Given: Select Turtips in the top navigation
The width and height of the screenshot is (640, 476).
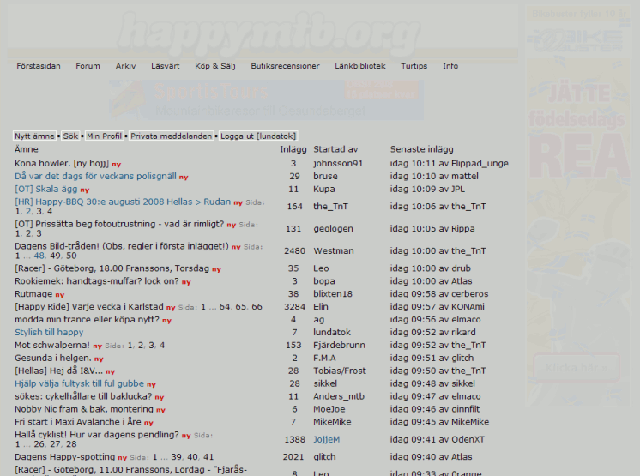Looking at the screenshot, I should coord(414,66).
